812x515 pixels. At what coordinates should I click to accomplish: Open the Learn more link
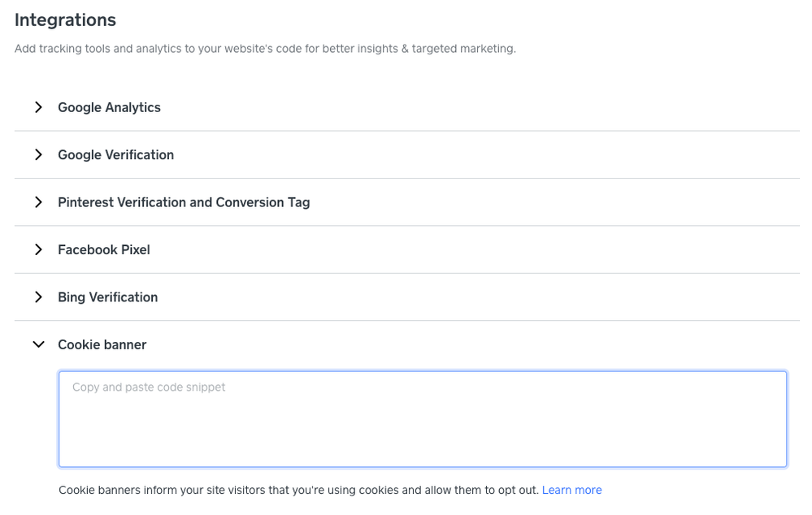point(571,490)
